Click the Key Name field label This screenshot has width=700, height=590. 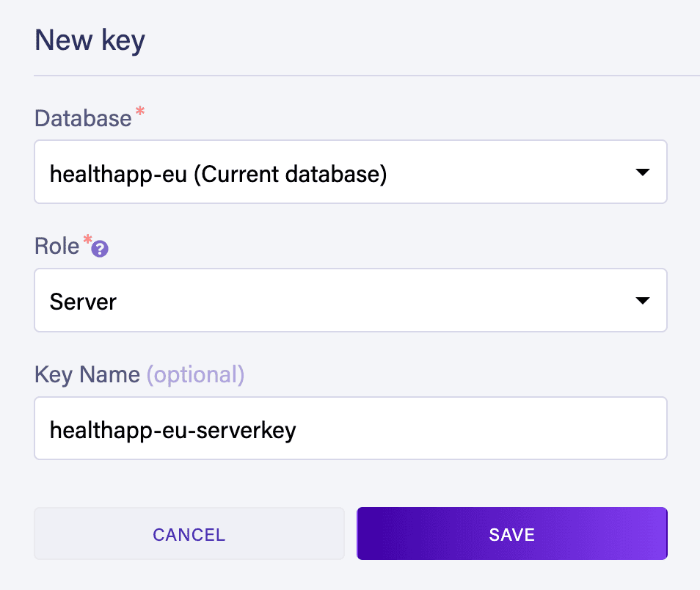pyautogui.click(x=87, y=375)
